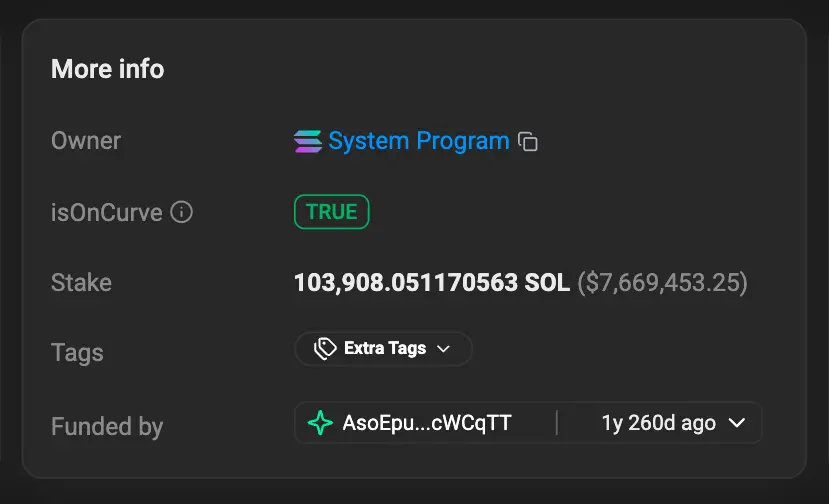Click the More info heading
829x504 pixels.
click(108, 69)
